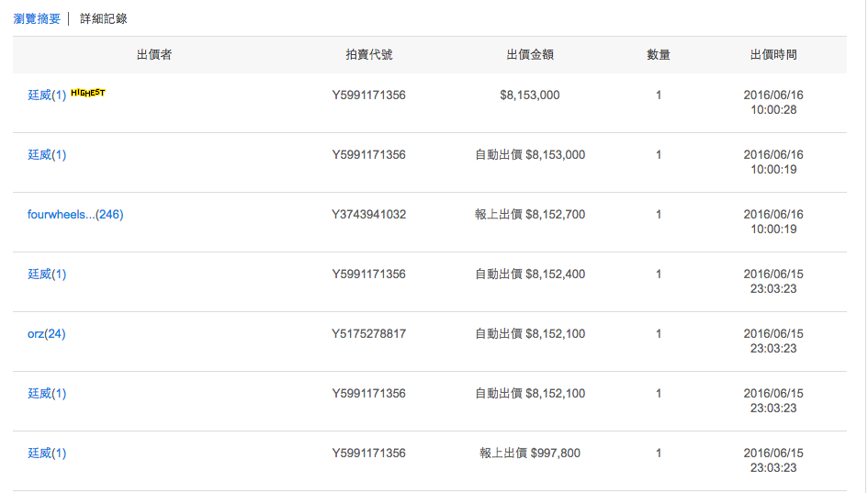Open bidder fourwheels...(246) profile link
Screen dimensions: 868x493
[x=75, y=215]
